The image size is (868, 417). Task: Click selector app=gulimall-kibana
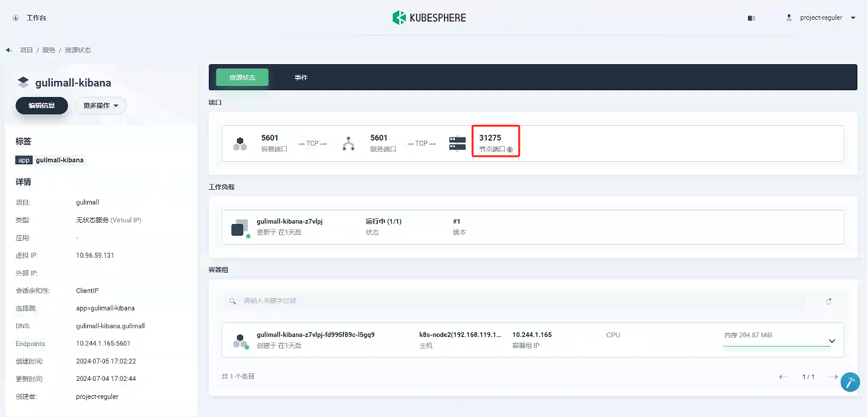105,308
